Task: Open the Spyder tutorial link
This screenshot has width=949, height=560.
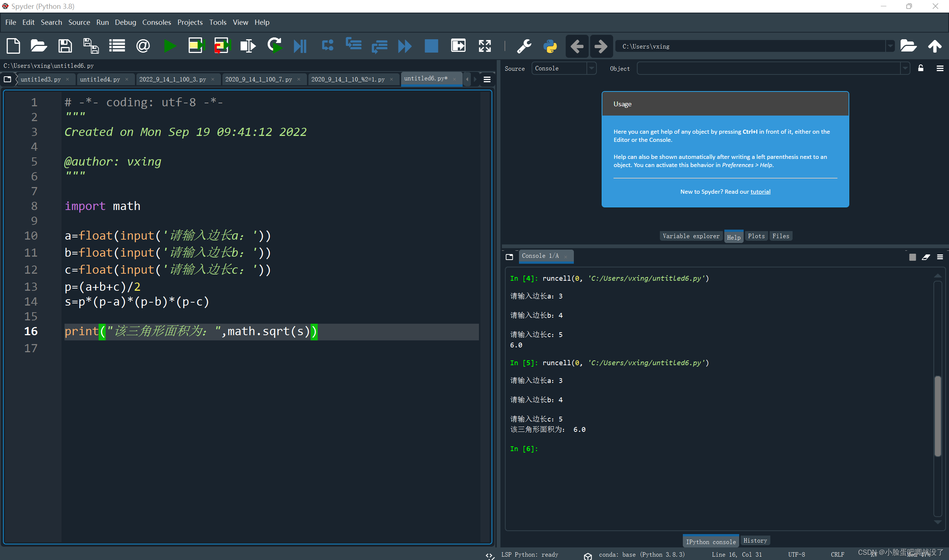Action: pyautogui.click(x=760, y=192)
